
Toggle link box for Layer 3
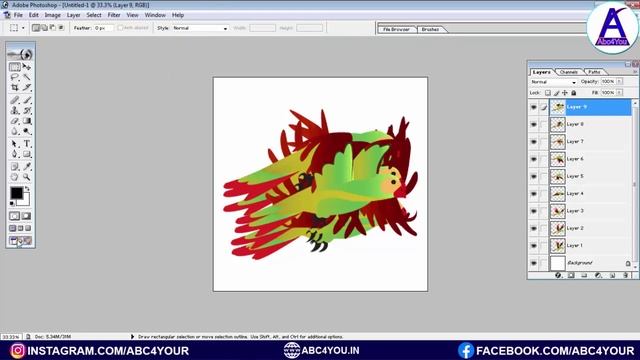coord(544,211)
